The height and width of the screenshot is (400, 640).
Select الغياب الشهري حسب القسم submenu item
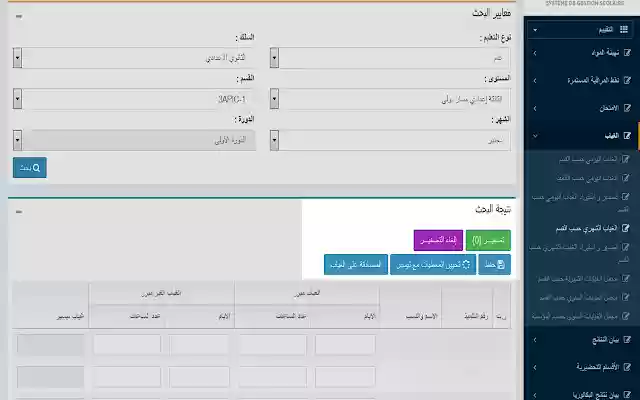(x=593, y=229)
